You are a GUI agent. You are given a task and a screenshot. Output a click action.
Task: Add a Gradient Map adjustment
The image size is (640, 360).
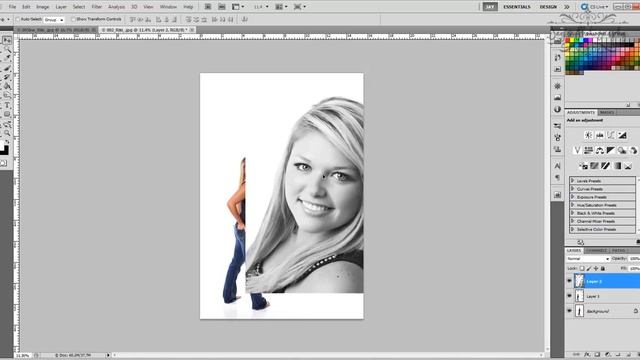click(x=617, y=166)
